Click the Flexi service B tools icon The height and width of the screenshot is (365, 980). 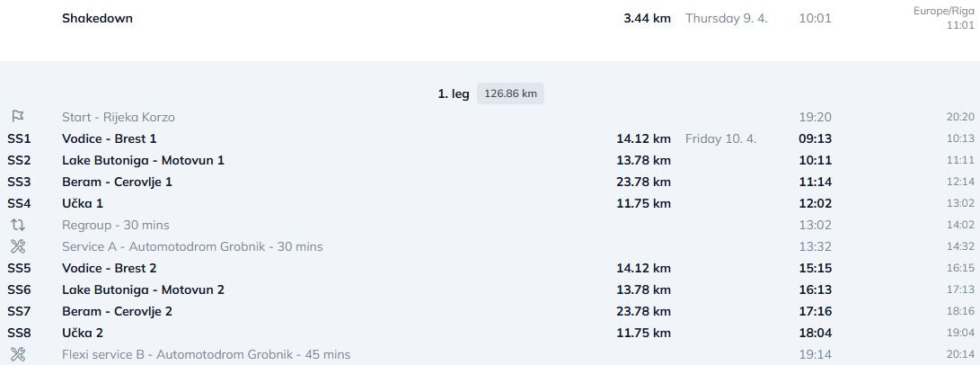coord(18,354)
